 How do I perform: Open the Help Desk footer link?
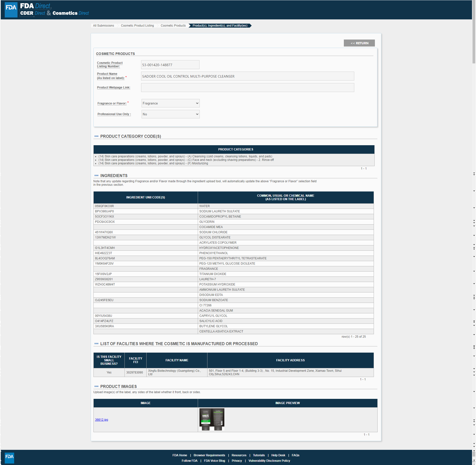278,455
